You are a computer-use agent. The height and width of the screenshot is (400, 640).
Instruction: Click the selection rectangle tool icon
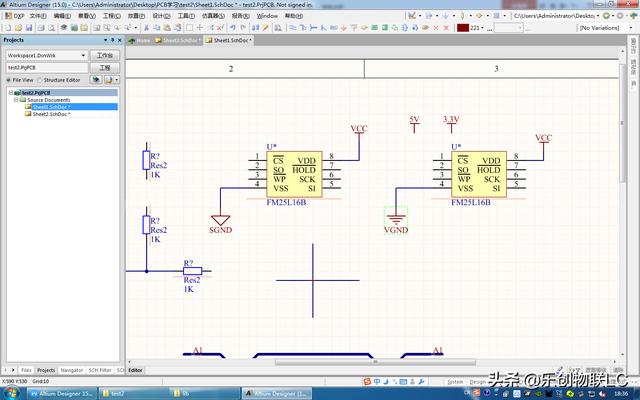(189, 28)
